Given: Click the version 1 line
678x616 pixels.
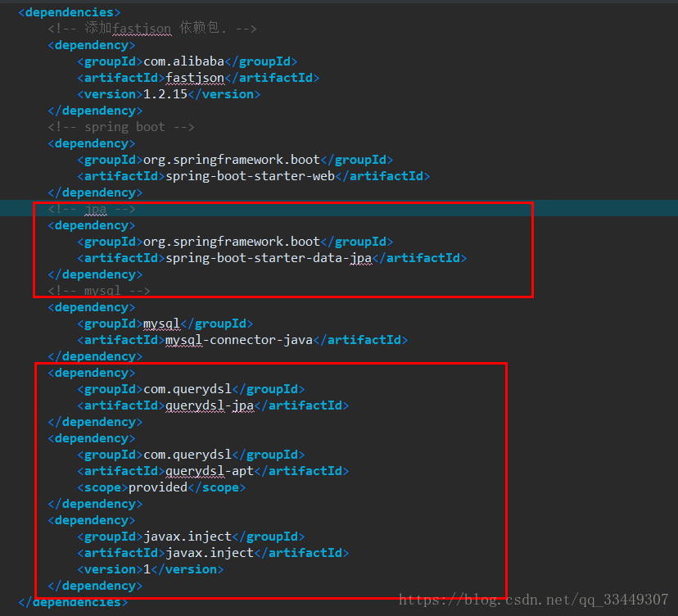Looking at the screenshot, I should tap(151, 569).
